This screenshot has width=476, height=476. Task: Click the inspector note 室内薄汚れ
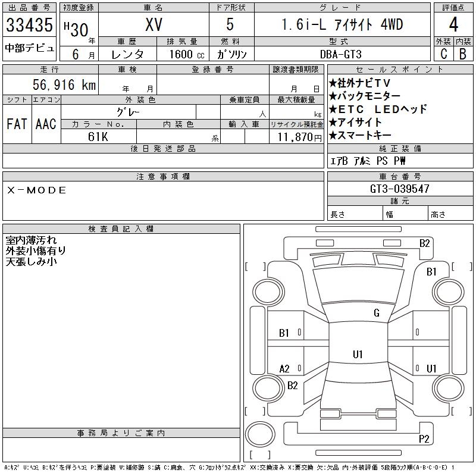[x=32, y=240]
